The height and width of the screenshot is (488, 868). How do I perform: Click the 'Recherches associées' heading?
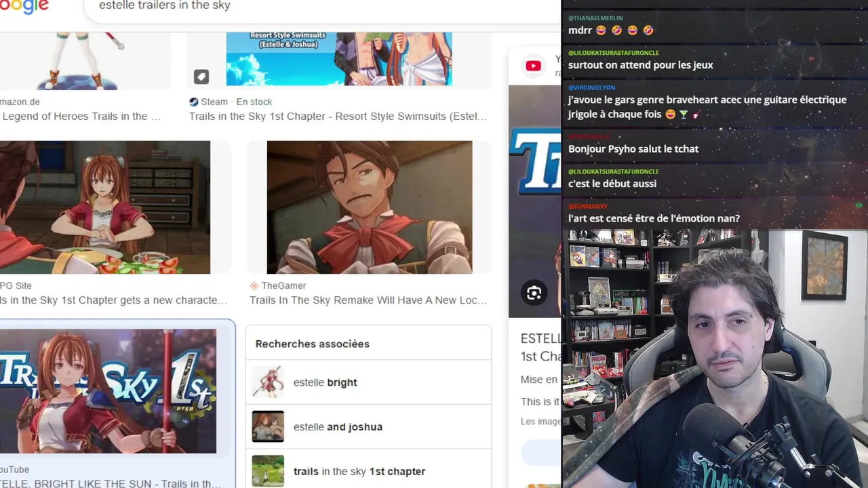pyautogui.click(x=312, y=344)
